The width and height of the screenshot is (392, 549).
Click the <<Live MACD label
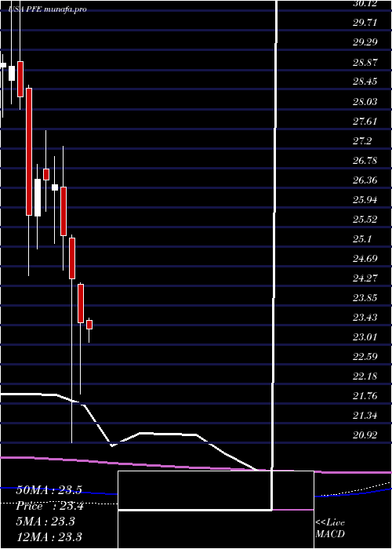[x=330, y=529]
